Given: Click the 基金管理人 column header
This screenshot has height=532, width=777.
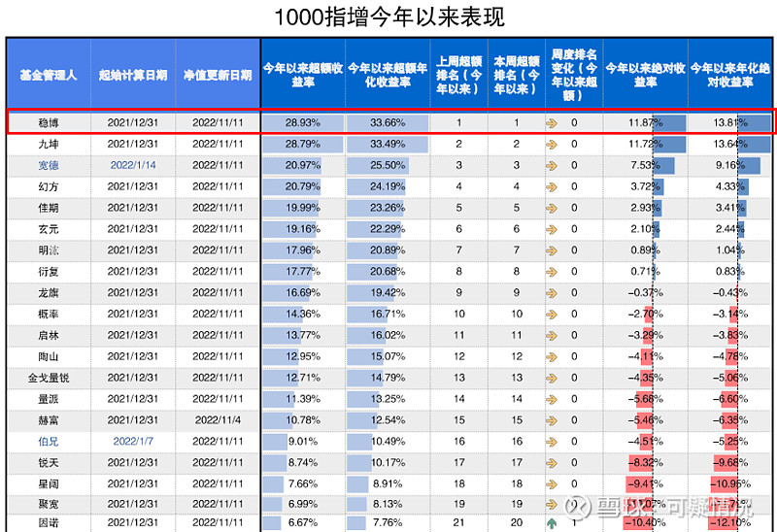Looking at the screenshot, I should click(49, 75).
